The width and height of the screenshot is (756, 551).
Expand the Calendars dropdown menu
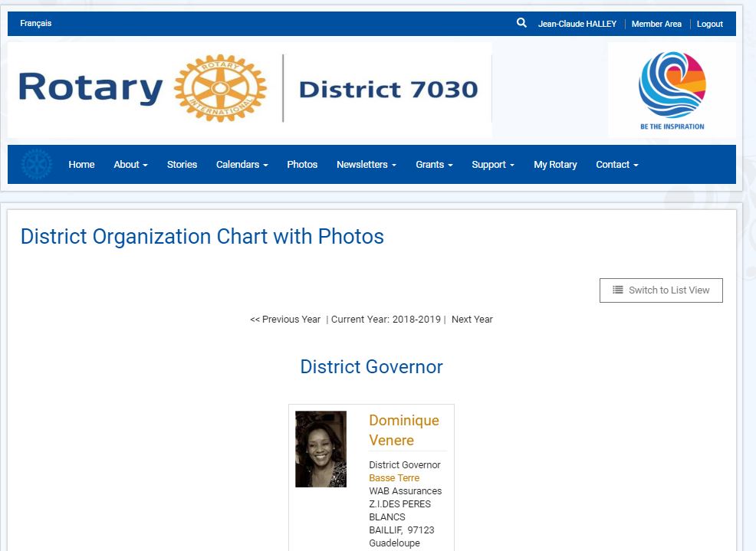tap(242, 165)
